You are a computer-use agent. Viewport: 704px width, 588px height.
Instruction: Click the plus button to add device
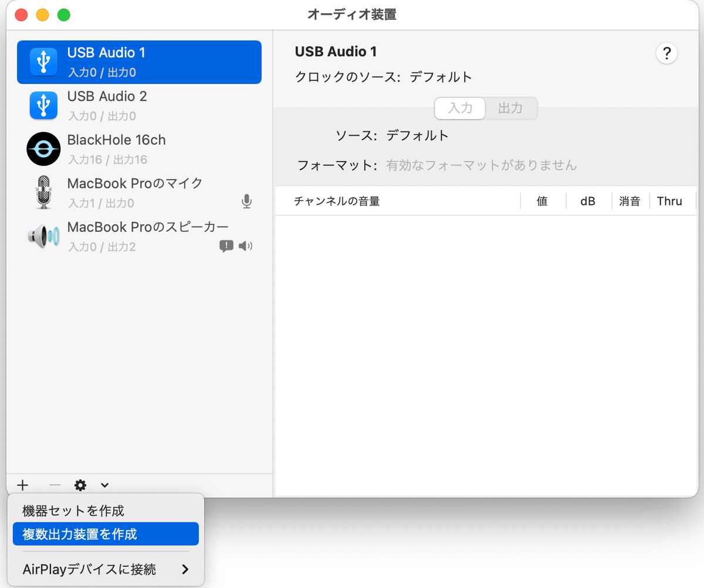22,485
